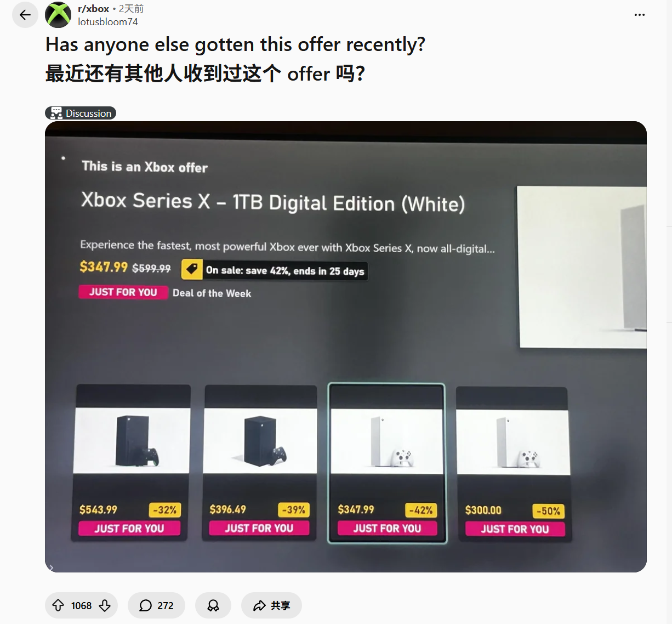
Task: Select the $543.99 black Xbox offer card
Action: click(x=132, y=463)
